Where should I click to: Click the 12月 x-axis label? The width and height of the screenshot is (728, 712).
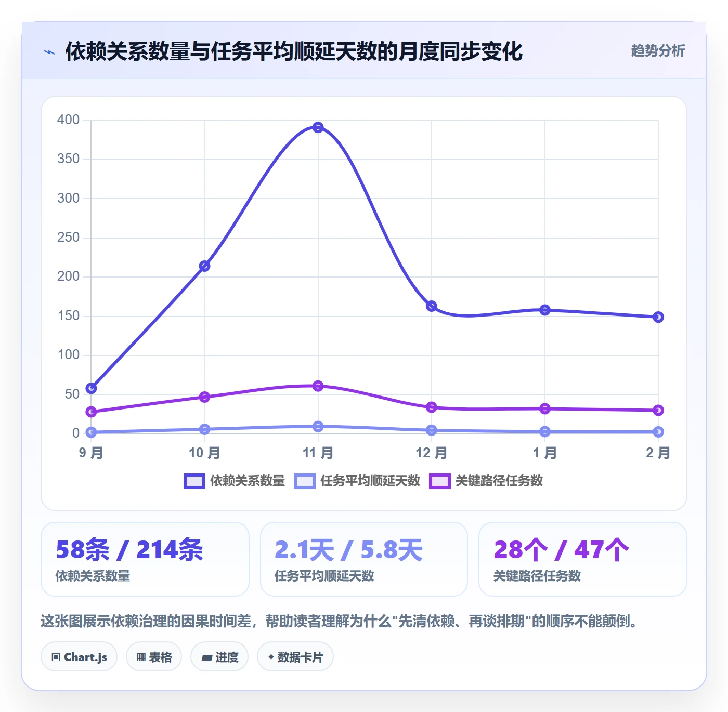(x=432, y=453)
